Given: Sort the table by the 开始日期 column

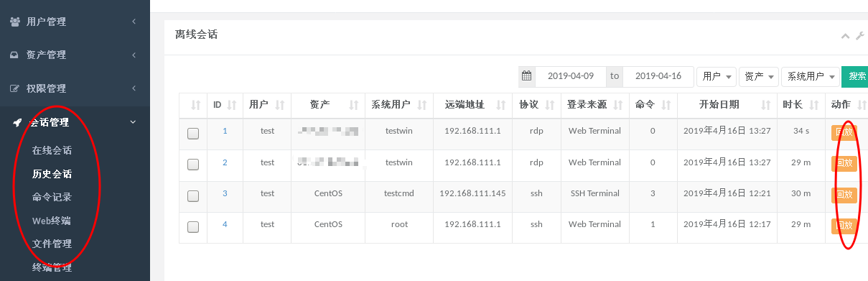Looking at the screenshot, I should click(766, 105).
